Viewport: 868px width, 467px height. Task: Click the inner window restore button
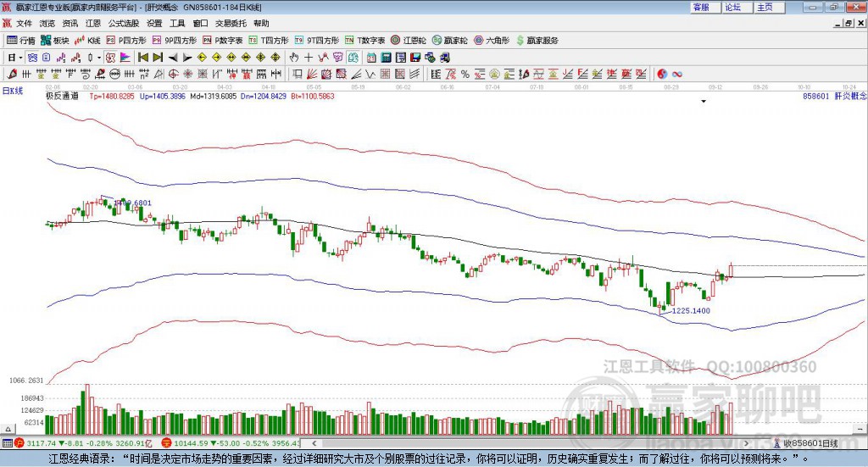coord(849,23)
